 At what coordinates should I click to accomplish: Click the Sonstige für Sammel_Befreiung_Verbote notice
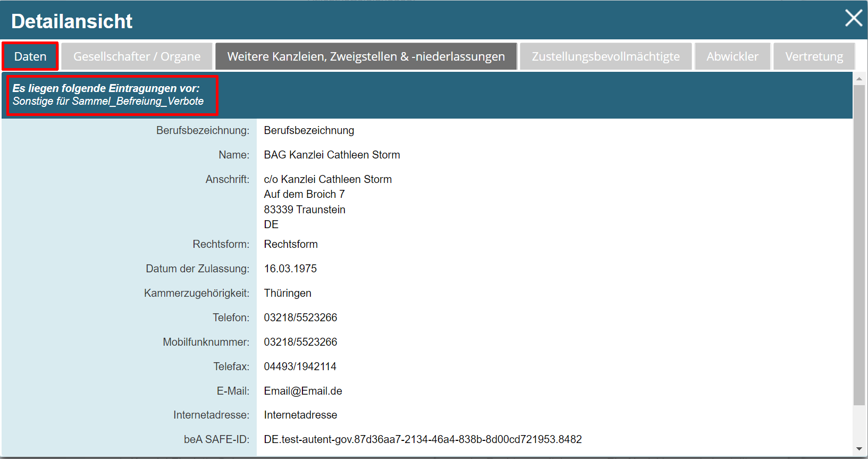108,101
